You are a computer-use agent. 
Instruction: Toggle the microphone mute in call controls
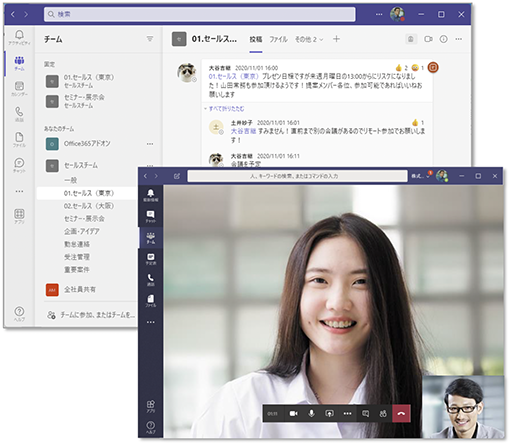pyautogui.click(x=311, y=414)
